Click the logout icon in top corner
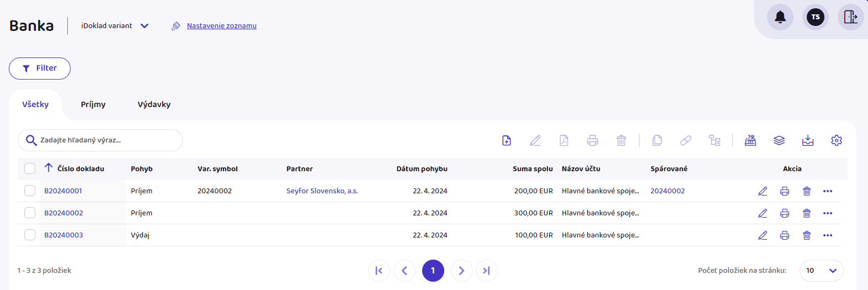This screenshot has width=868, height=290. [850, 17]
